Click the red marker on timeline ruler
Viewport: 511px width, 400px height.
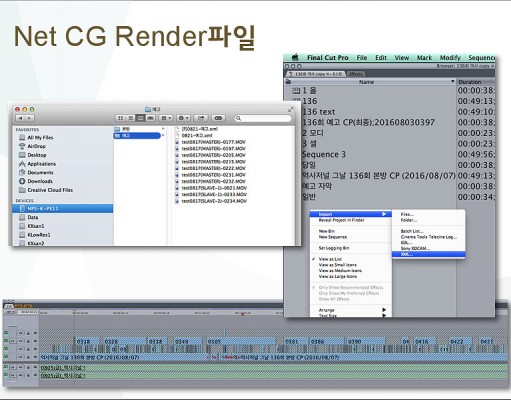coord(242,314)
